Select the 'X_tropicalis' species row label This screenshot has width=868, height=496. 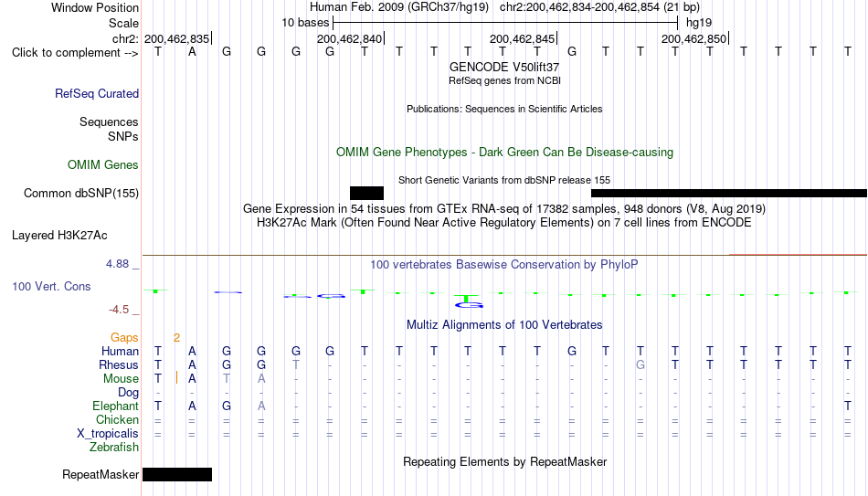(108, 434)
